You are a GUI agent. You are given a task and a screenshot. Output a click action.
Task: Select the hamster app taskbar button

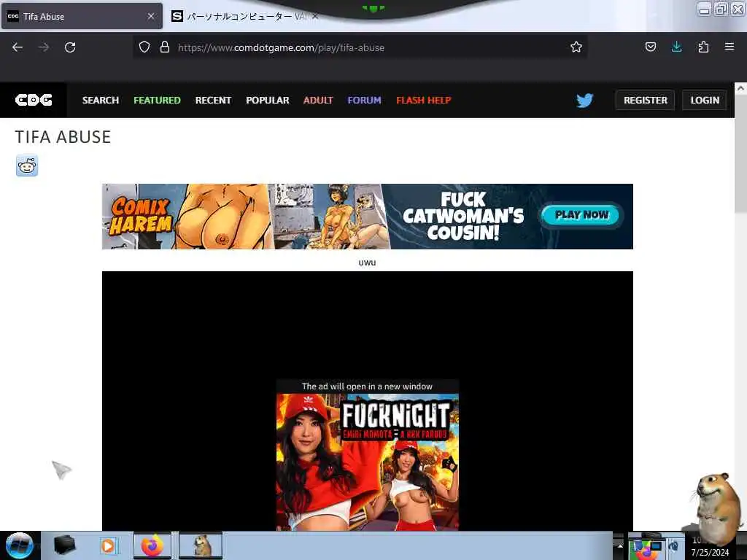[x=201, y=545]
